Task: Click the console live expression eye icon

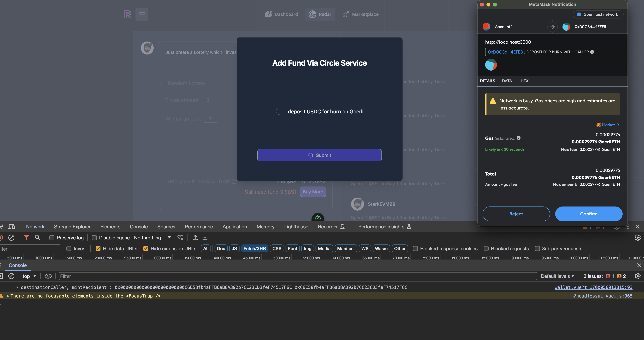Action: (x=48, y=276)
